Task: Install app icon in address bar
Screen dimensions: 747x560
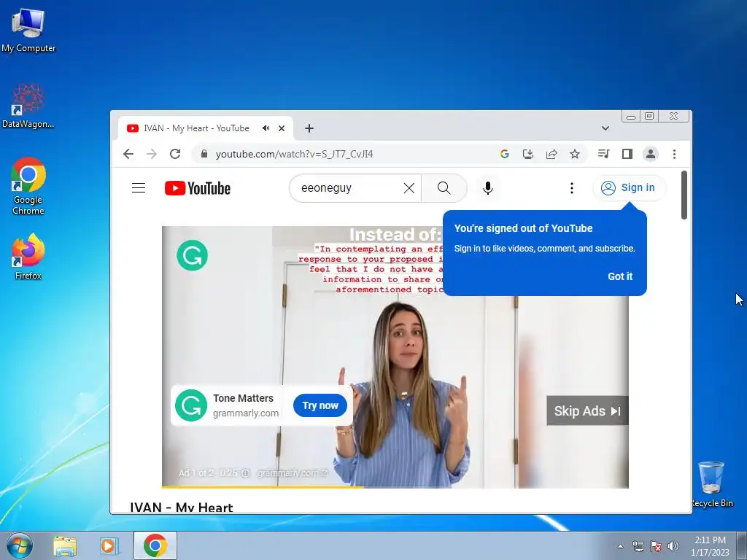Action: pyautogui.click(x=528, y=154)
